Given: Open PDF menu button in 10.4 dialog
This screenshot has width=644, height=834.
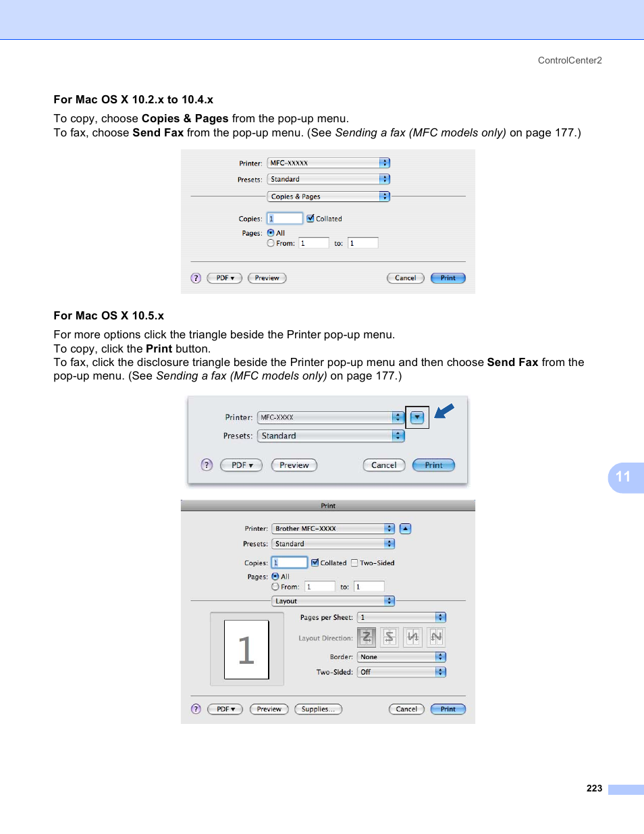Looking at the screenshot, I should pyautogui.click(x=225, y=278).
